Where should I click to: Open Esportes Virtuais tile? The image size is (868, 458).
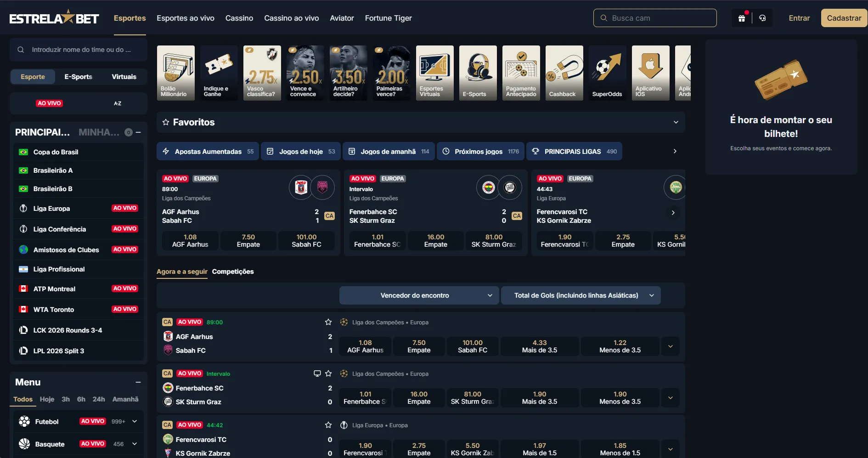(435, 73)
